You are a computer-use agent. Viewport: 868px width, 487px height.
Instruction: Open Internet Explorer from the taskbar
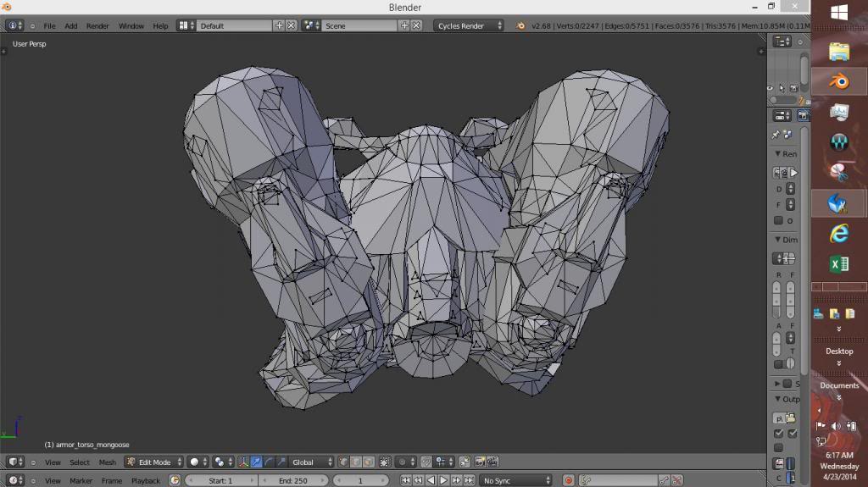[838, 234]
